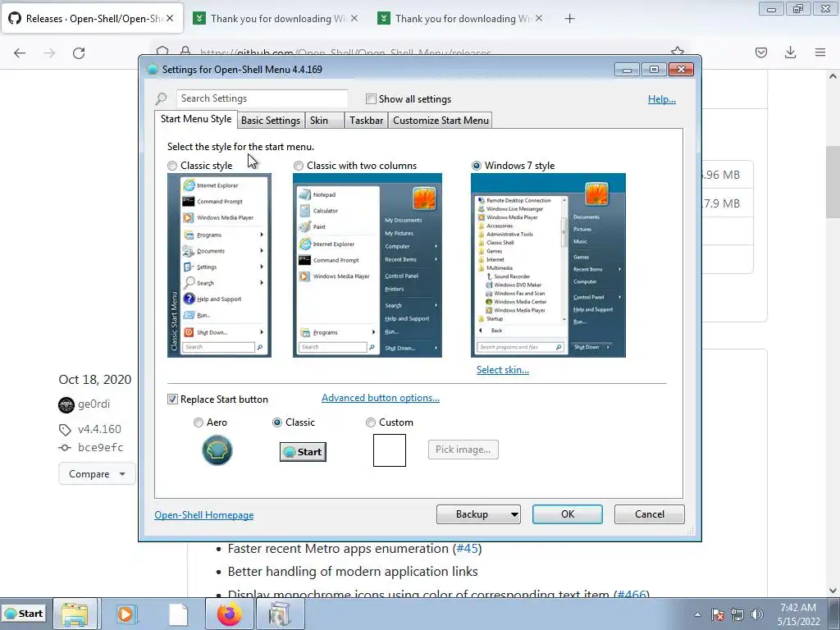The width and height of the screenshot is (840, 630).
Task: Click the Windows Start button on taskbar
Action: pos(23,614)
